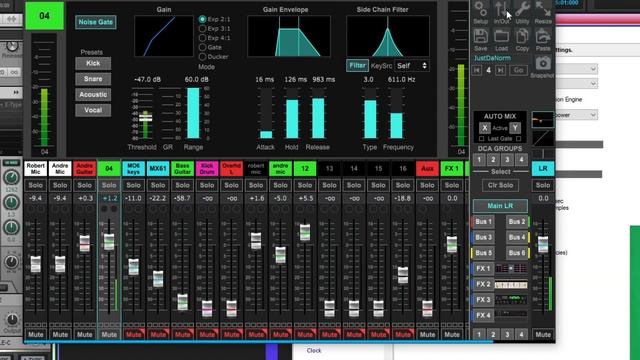Viewport: 640px width, 360px height.
Task: Mute the Aux channel
Action: pyautogui.click(x=427, y=334)
